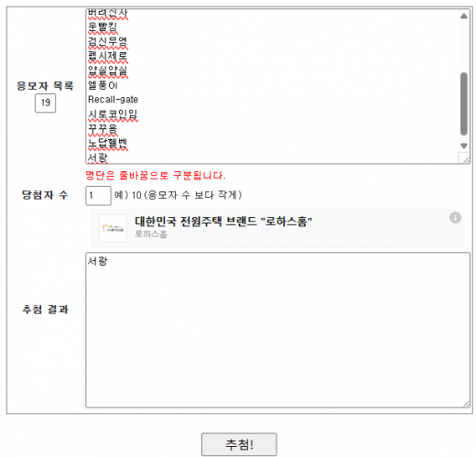This screenshot has width=476, height=457.
Task: Click the 로하스홈 advertiser name
Action: coord(151,234)
